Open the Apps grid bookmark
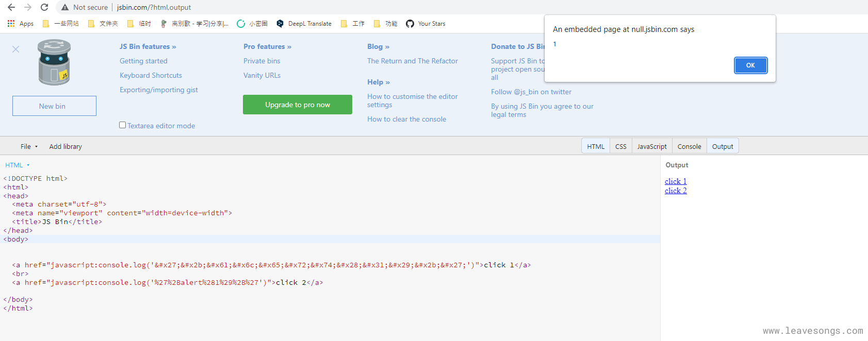 (x=21, y=24)
